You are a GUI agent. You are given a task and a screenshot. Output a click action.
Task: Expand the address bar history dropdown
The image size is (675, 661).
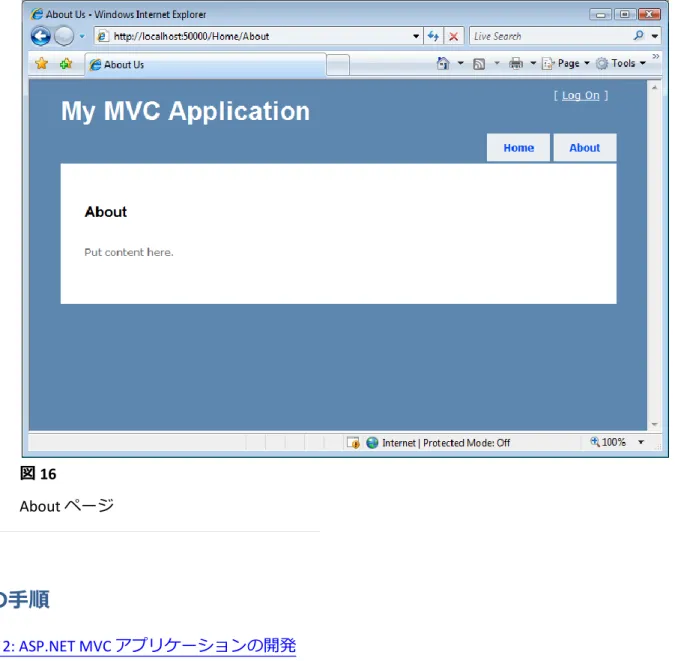[x=416, y=36]
